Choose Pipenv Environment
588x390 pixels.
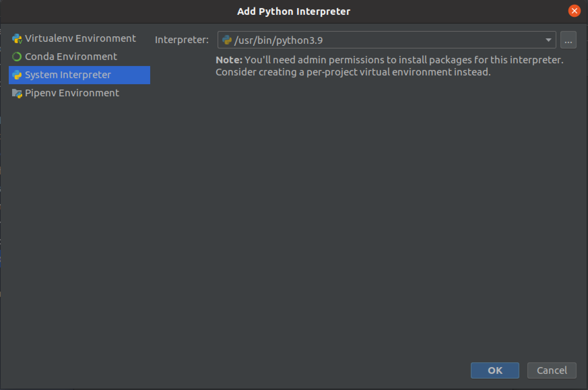pyautogui.click(x=72, y=93)
